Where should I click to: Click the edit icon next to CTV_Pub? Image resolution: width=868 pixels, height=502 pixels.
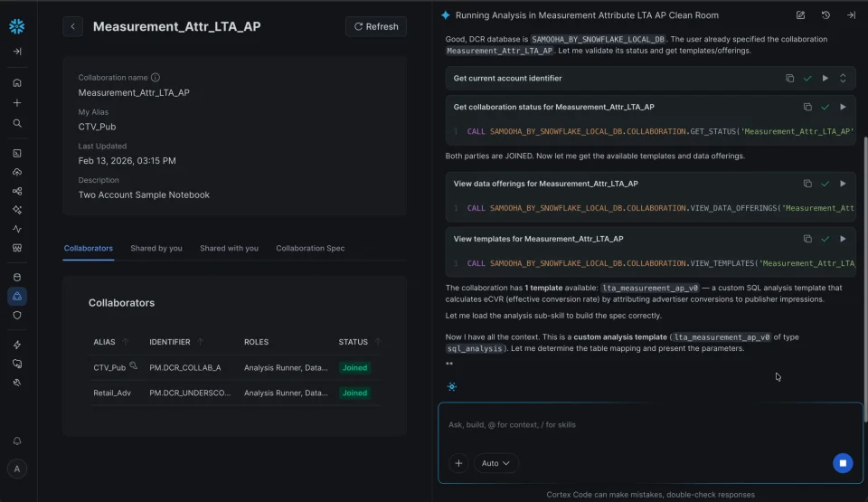click(x=134, y=365)
